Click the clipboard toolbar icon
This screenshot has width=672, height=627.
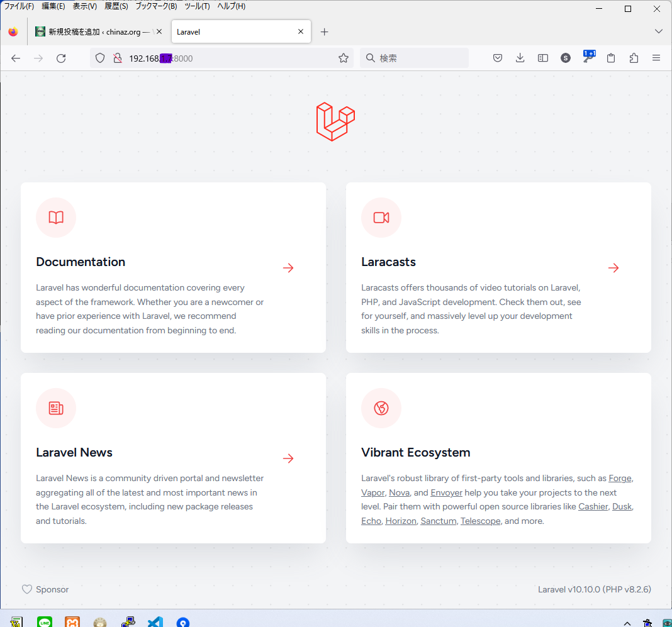click(611, 58)
